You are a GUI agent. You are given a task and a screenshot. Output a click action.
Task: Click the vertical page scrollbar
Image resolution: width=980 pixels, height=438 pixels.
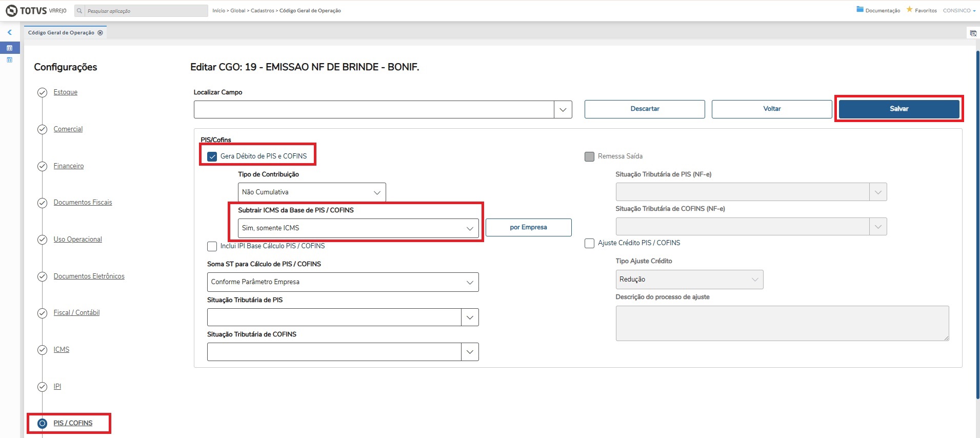point(977,225)
